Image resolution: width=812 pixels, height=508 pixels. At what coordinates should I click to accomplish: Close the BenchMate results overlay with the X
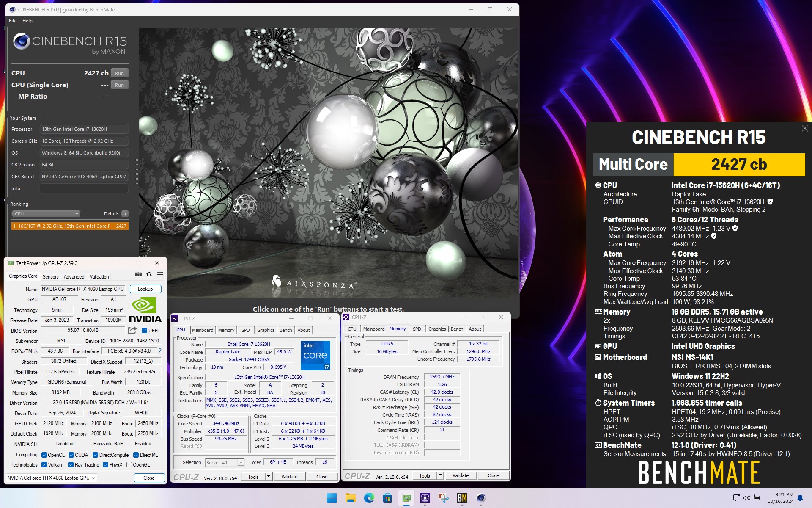tap(805, 129)
